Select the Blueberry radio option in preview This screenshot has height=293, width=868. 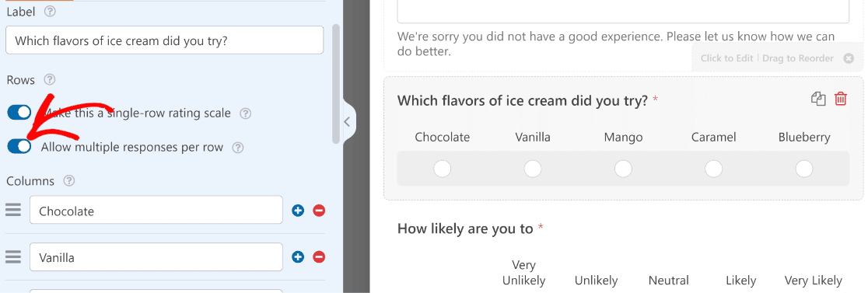(803, 169)
